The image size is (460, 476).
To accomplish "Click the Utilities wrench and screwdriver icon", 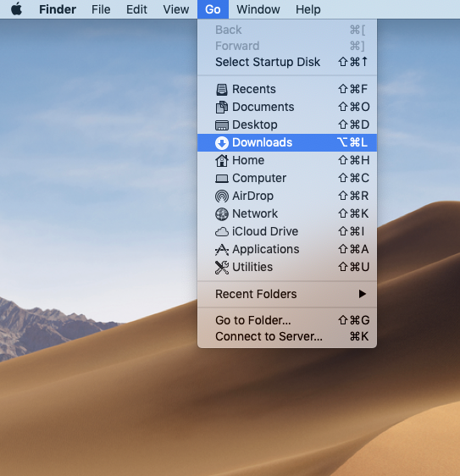I will click(222, 268).
